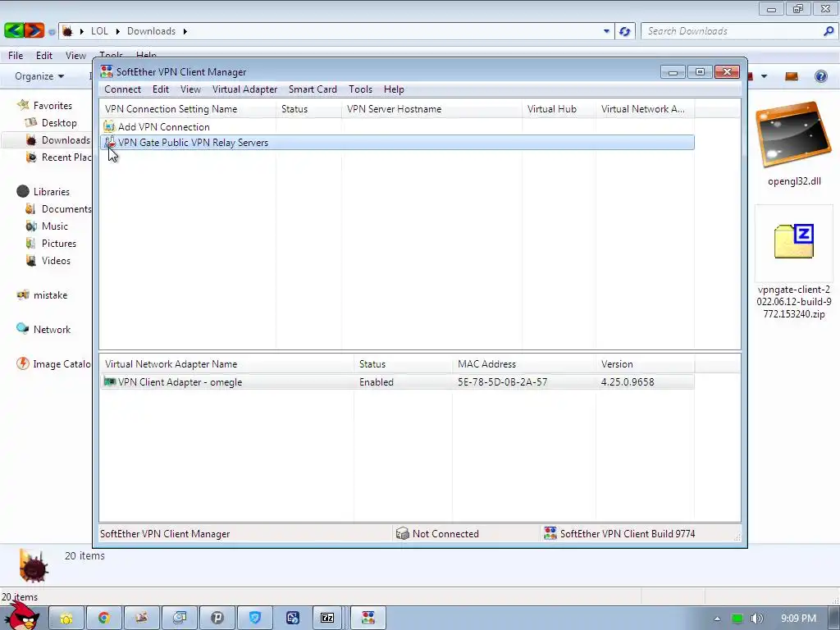Click the Virtual Network A... column header
This screenshot has width=840, height=630.
[645, 109]
